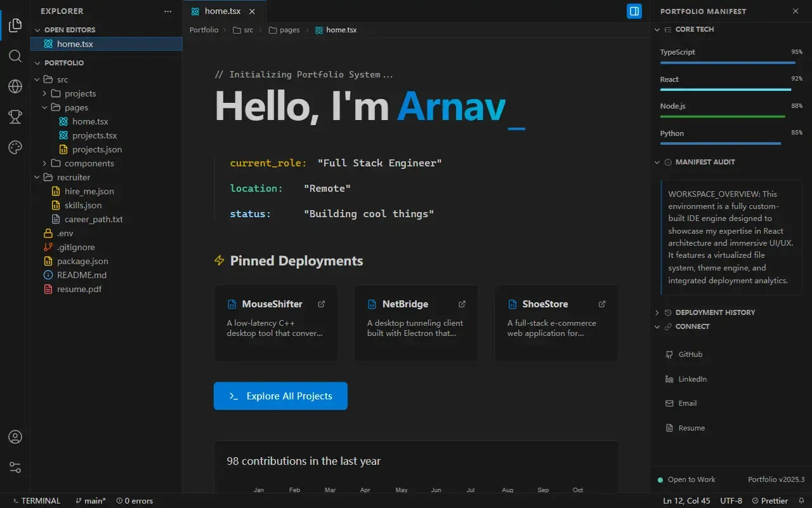Screen dimensions: 812x508
Task: Click the Node.js skill progress bar
Action: pyautogui.click(x=731, y=117)
